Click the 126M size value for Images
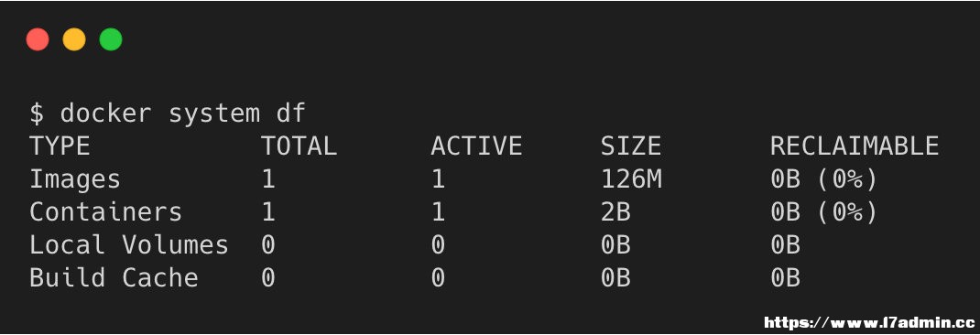 pos(631,179)
